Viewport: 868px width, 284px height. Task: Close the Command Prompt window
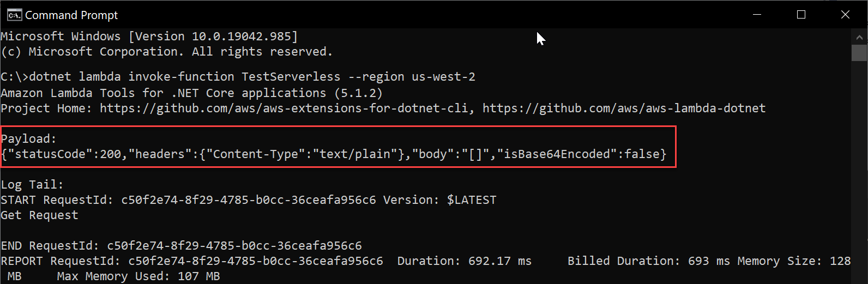coord(845,15)
